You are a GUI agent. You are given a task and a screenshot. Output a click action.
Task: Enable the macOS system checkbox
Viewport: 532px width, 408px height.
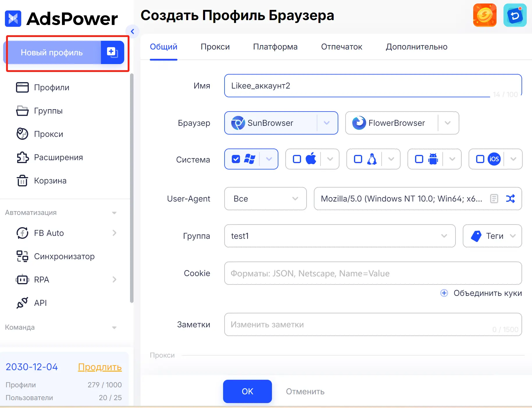(x=297, y=159)
